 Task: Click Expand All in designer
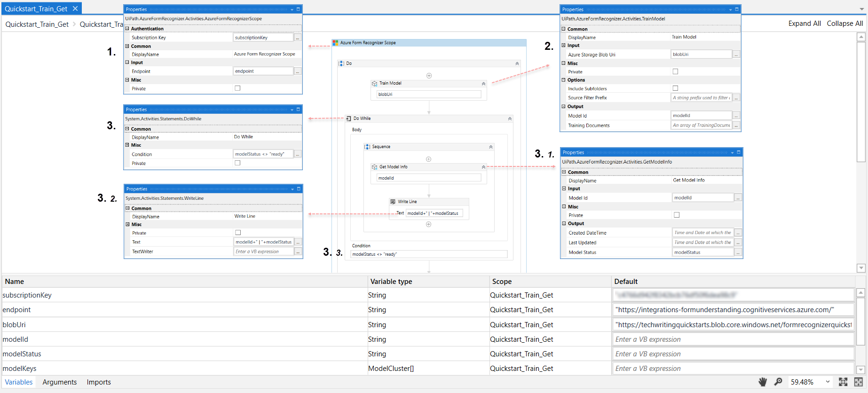click(x=805, y=24)
